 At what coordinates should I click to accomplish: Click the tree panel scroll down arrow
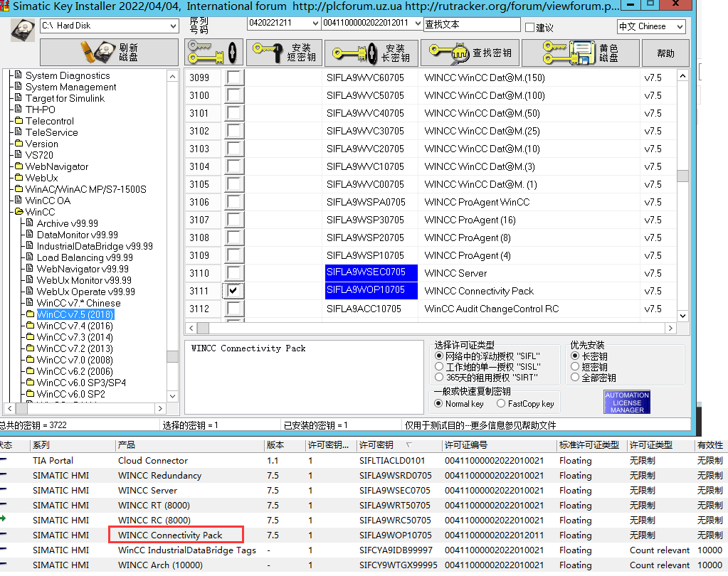click(173, 396)
